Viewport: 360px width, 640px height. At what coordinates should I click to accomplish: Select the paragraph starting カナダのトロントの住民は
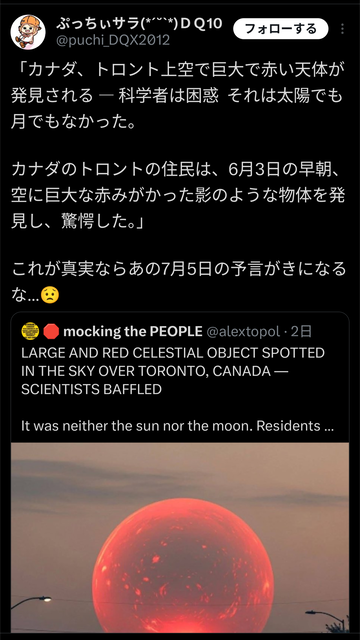(178, 195)
